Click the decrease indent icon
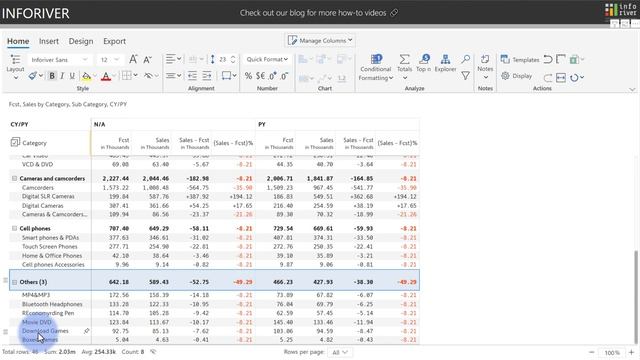This screenshot has height=360, width=640. [192, 76]
